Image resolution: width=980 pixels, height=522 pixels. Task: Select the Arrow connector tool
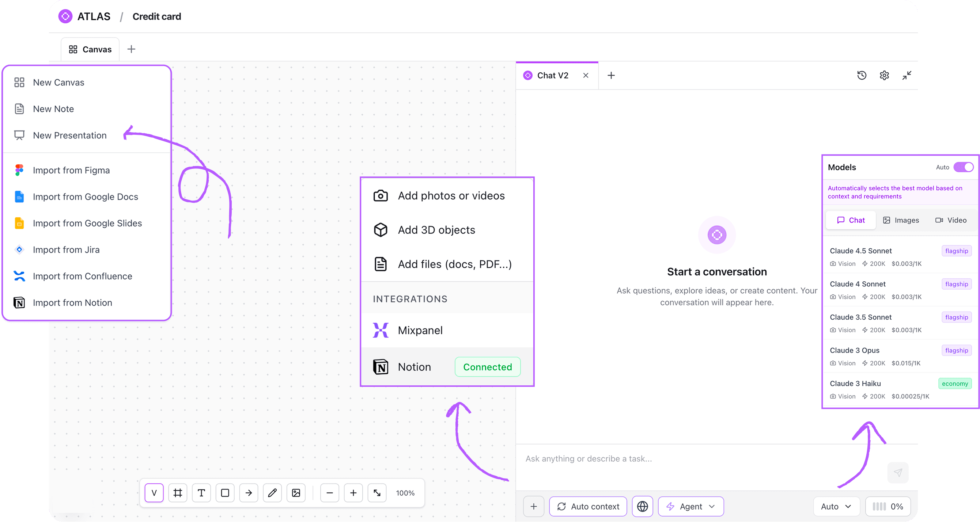click(249, 493)
